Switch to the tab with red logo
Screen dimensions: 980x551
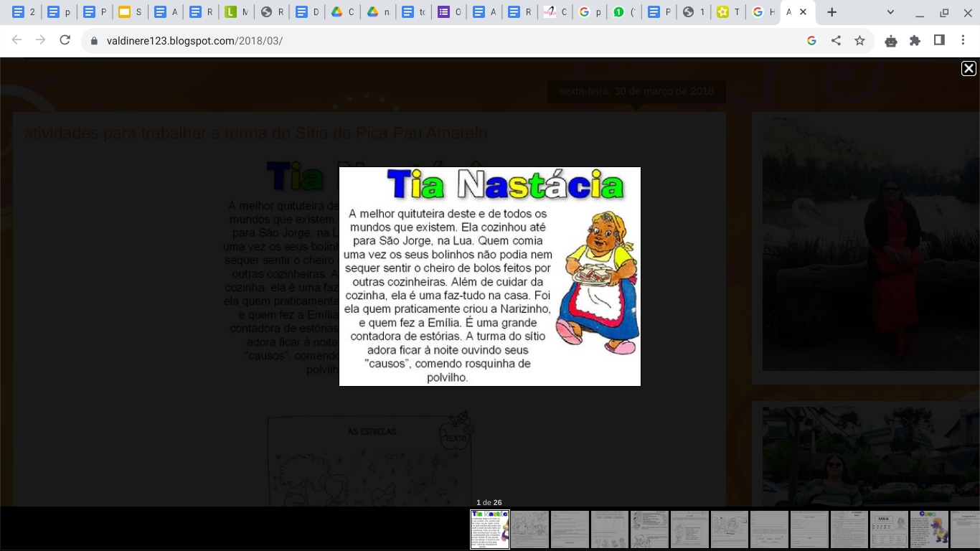[x=555, y=12]
